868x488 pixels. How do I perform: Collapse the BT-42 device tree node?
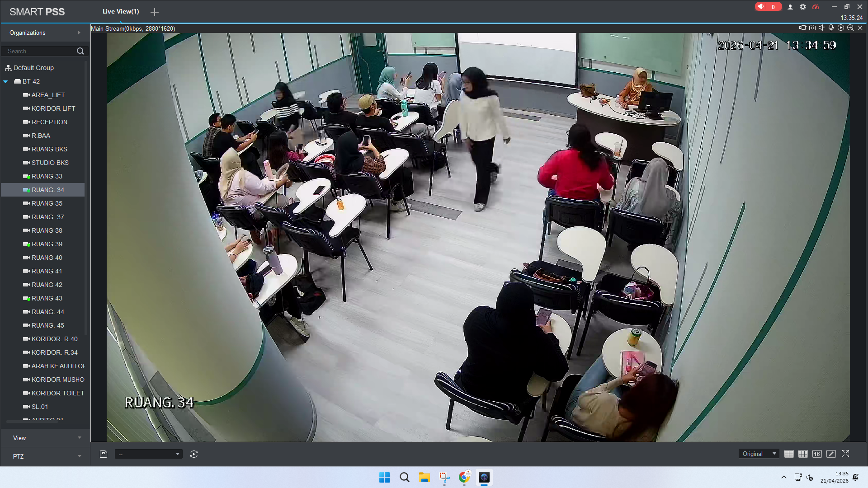(6, 81)
